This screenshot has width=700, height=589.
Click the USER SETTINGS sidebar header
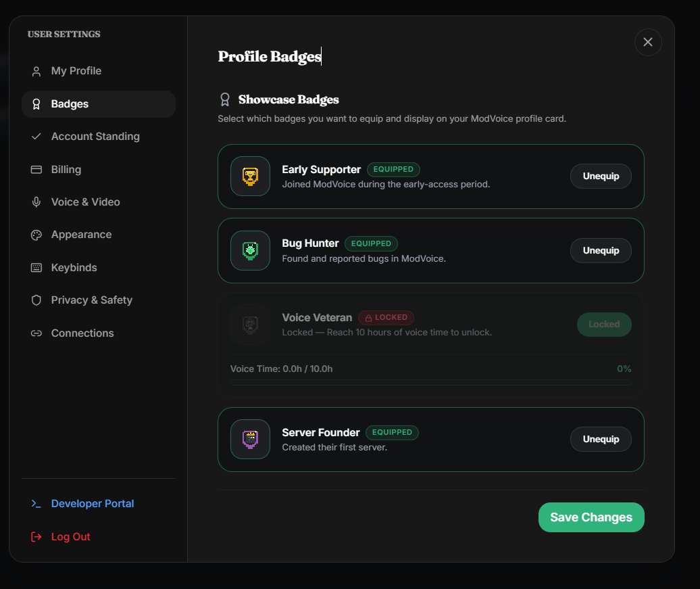point(64,34)
